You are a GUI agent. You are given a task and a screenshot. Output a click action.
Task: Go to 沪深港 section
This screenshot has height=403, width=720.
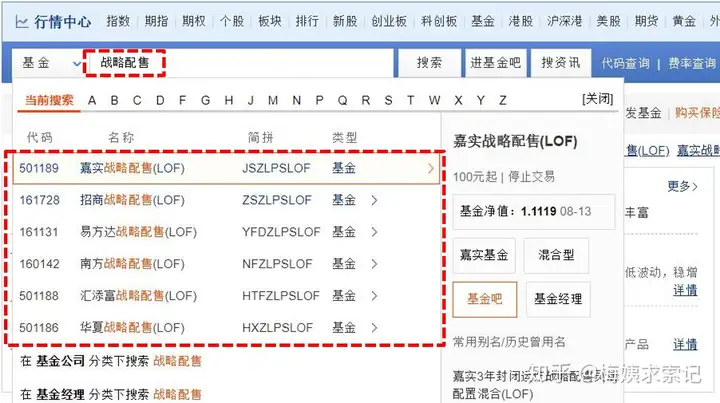564,21
